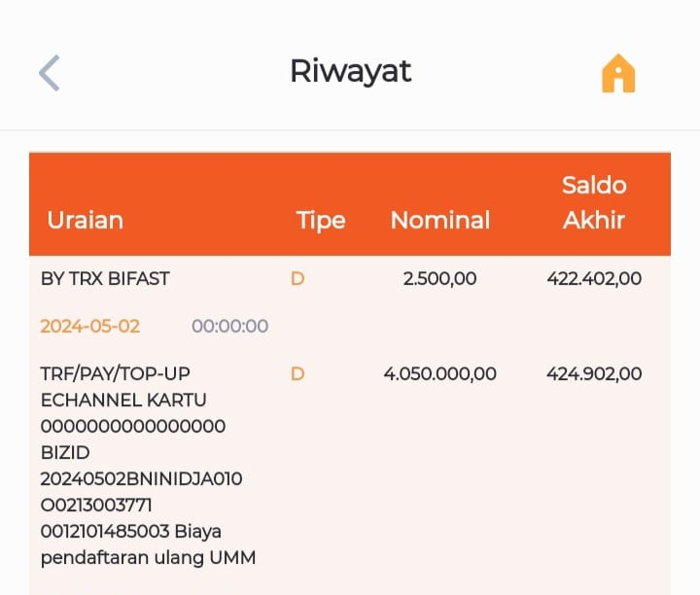Tap the 422.402,00 ending balance

[594, 279]
